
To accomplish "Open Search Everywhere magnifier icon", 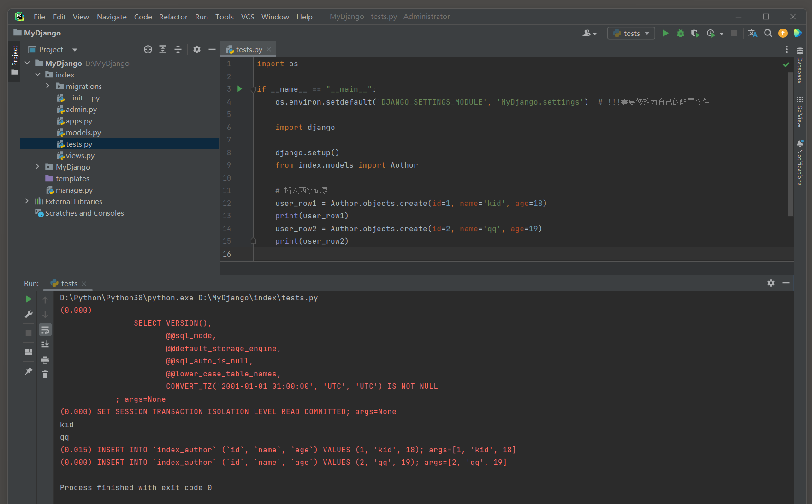I will pos(768,33).
